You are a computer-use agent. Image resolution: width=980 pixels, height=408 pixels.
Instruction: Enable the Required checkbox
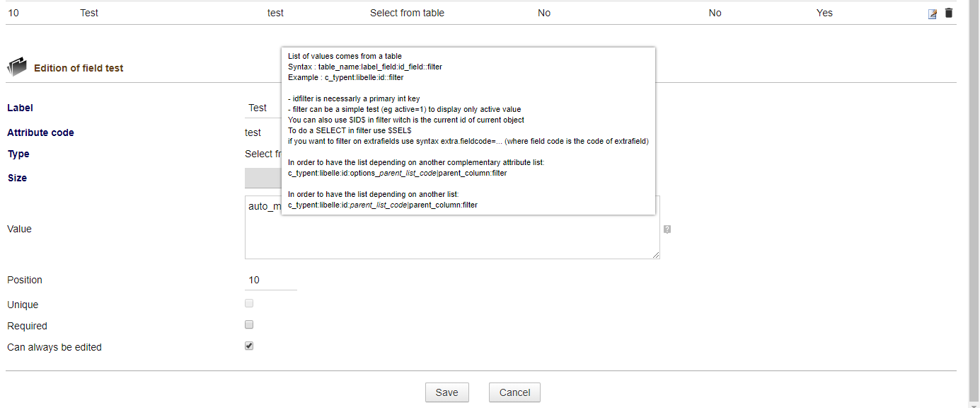pyautogui.click(x=248, y=324)
